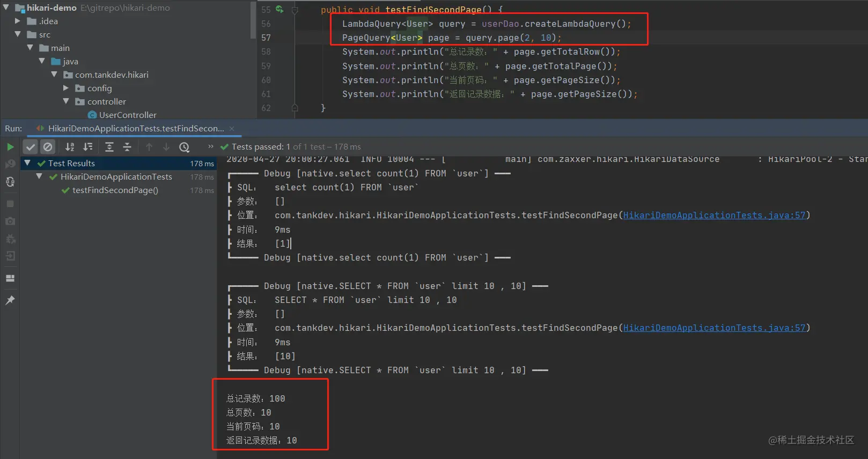Expand the config package
868x459 pixels.
point(66,88)
